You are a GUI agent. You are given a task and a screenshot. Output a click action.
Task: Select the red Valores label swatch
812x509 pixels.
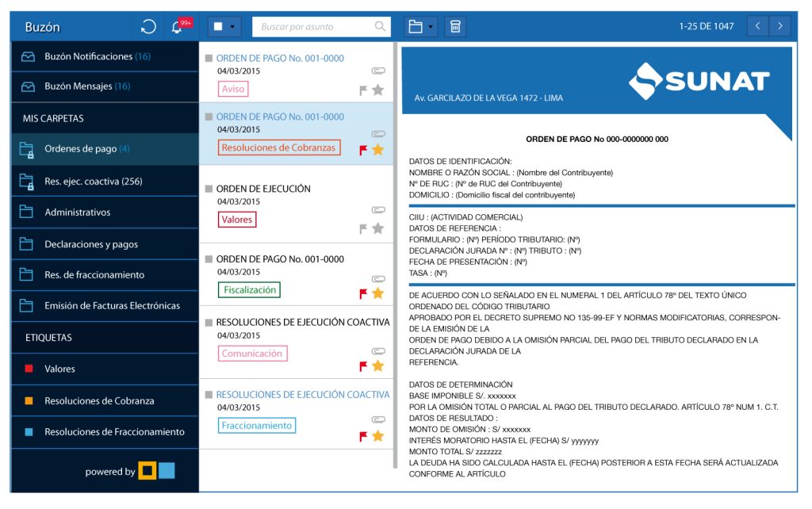pyautogui.click(x=29, y=369)
